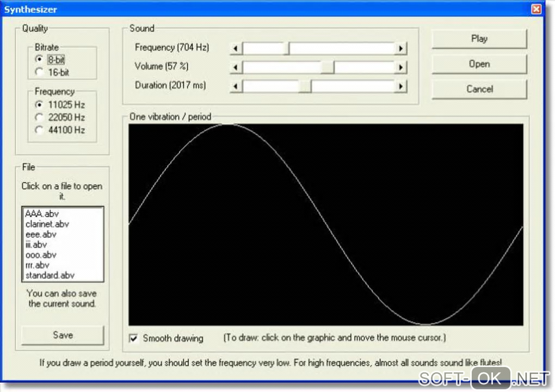Open ooo.abv from the file list

point(63,255)
